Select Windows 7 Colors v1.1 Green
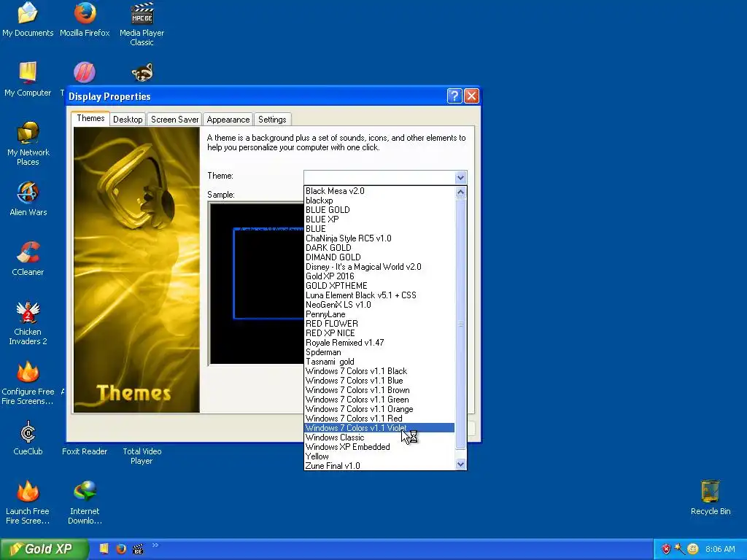The width and height of the screenshot is (747, 560). (x=379, y=400)
